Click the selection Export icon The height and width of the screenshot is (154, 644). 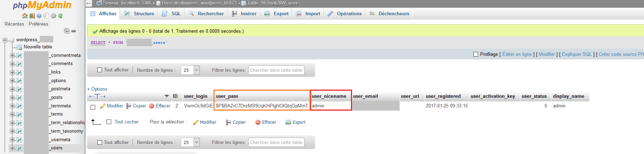pos(288,122)
